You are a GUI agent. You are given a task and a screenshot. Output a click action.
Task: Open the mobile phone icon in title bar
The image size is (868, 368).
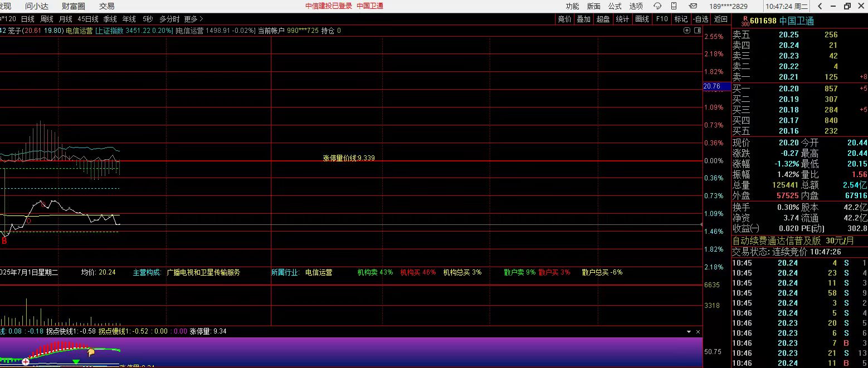click(675, 6)
